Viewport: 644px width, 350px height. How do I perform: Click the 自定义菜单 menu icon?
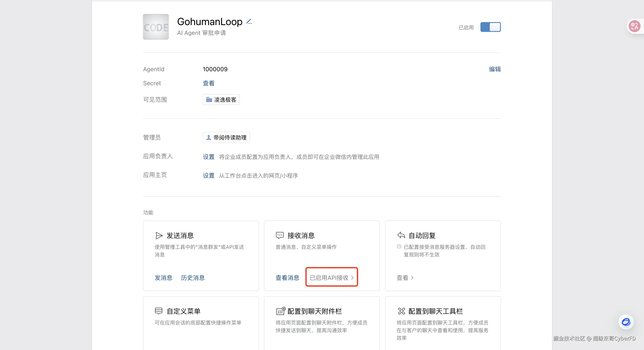click(x=158, y=311)
